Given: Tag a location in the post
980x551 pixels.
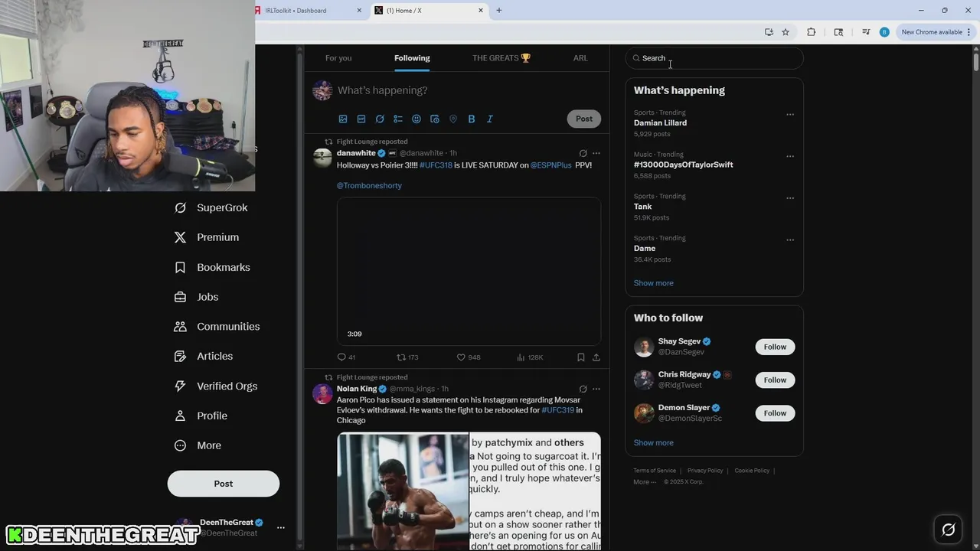Looking at the screenshot, I should [x=453, y=119].
